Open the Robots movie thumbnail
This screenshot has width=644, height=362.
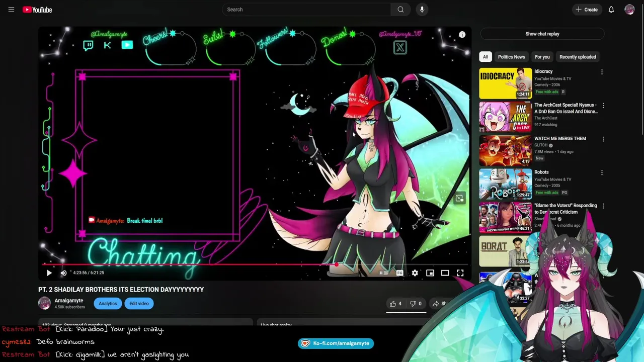[505, 184]
